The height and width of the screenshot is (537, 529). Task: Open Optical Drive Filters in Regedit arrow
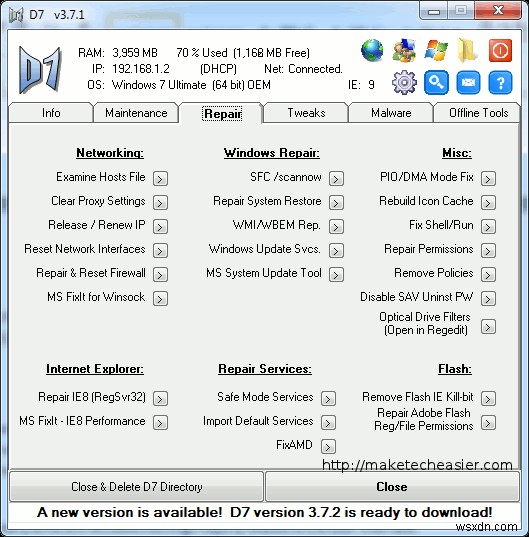[488, 326]
